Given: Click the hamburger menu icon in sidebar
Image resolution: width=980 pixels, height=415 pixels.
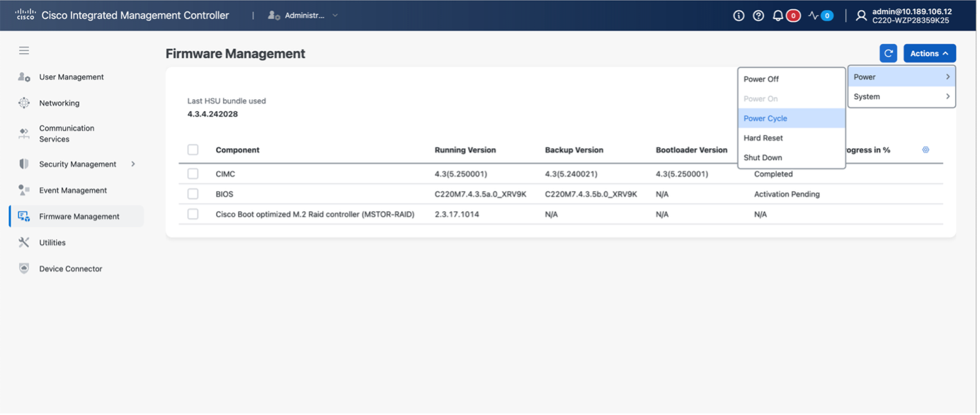Looking at the screenshot, I should tap(24, 50).
